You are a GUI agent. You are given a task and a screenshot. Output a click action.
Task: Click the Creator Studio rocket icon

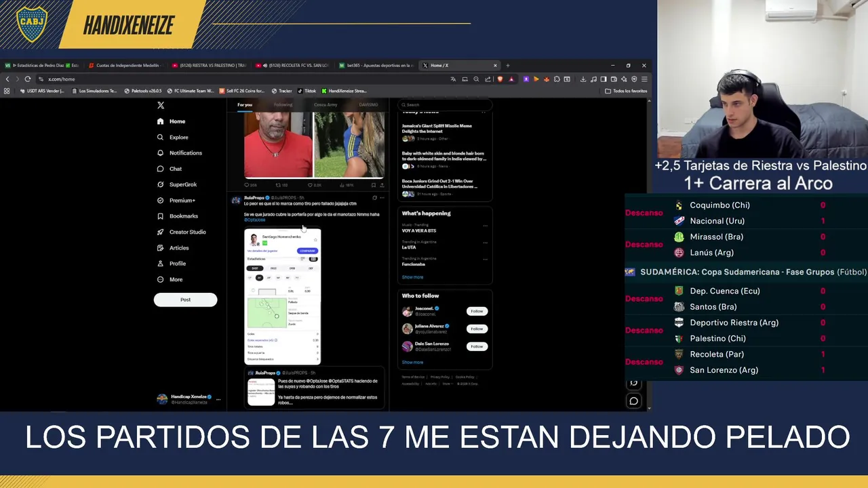[x=160, y=232]
